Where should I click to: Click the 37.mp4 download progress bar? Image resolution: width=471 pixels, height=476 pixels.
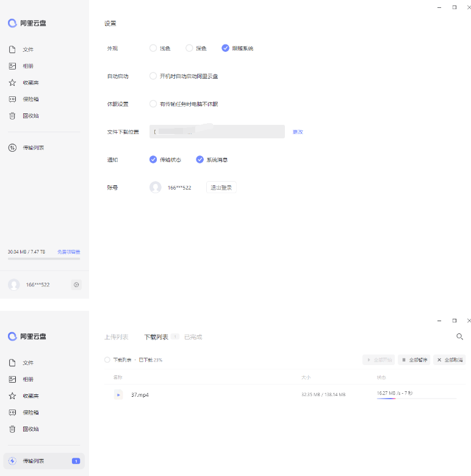(417, 398)
